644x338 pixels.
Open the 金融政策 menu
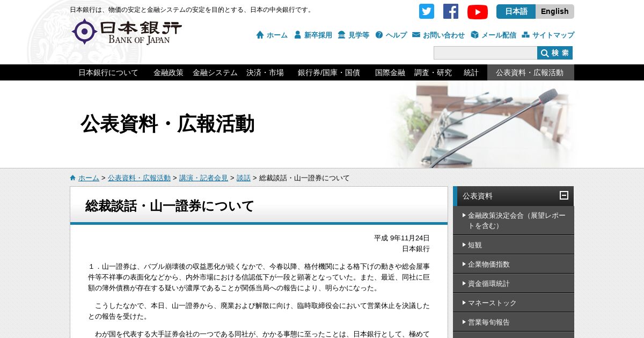169,72
